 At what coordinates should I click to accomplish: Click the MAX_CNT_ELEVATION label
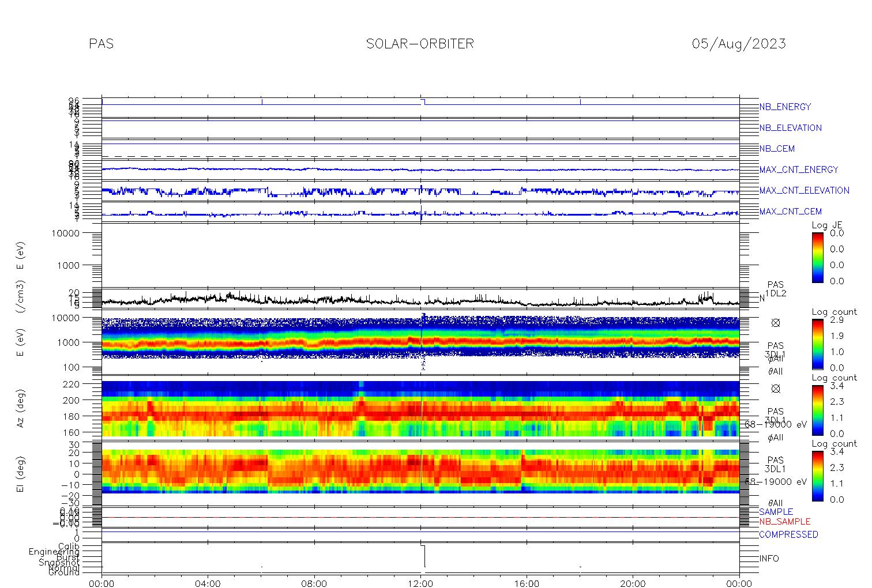tap(804, 190)
